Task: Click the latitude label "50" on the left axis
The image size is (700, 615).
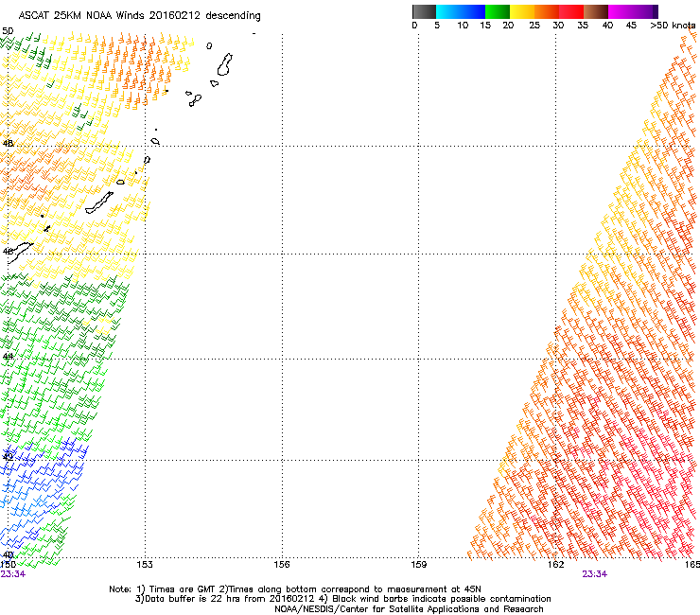Action: tap(8, 31)
